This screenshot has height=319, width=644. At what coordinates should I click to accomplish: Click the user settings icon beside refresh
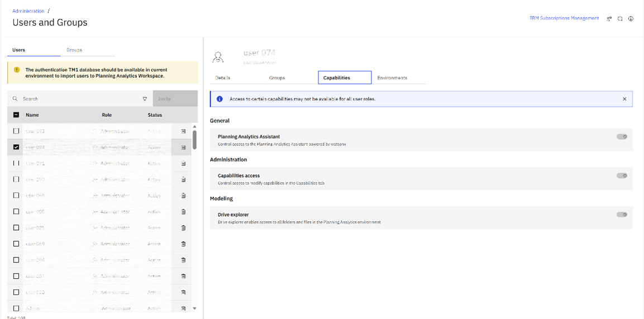pyautogui.click(x=609, y=19)
